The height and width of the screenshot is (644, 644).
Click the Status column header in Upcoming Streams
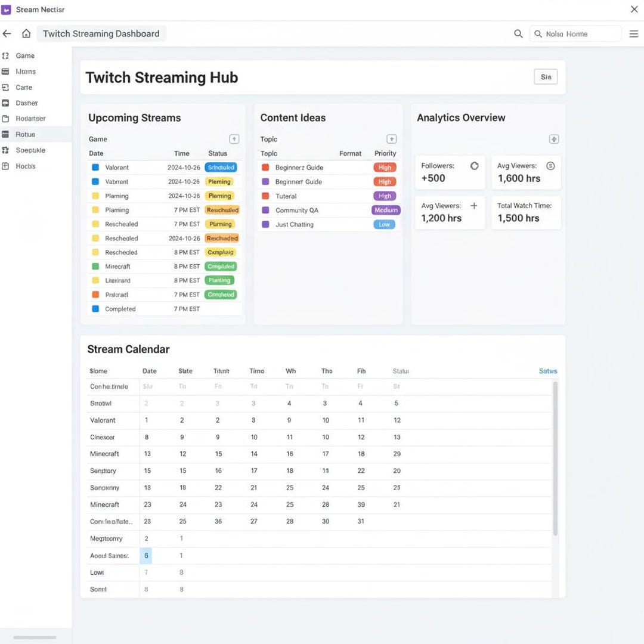[217, 154]
